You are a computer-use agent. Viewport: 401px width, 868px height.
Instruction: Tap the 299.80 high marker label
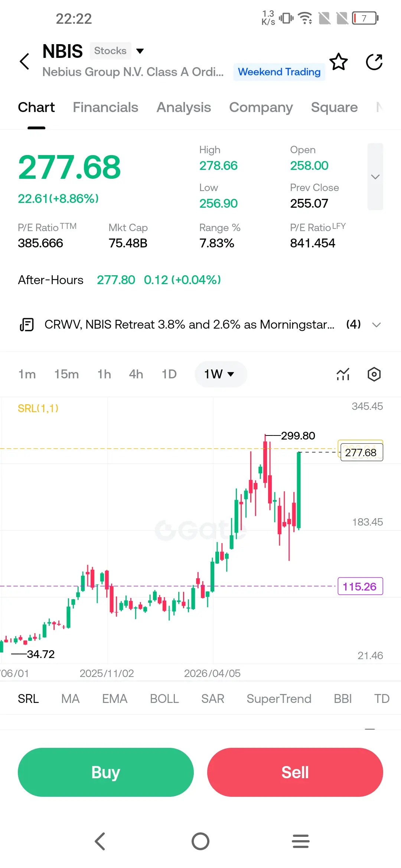tap(298, 435)
